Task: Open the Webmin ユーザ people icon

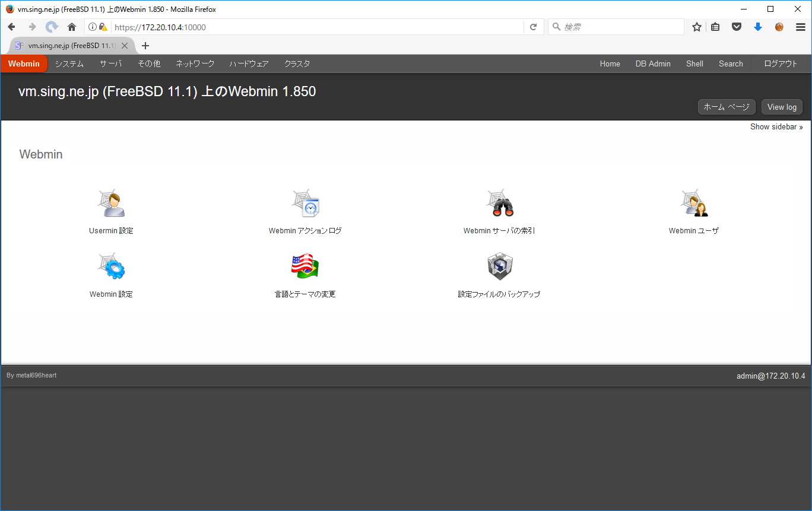Action: [x=694, y=204]
